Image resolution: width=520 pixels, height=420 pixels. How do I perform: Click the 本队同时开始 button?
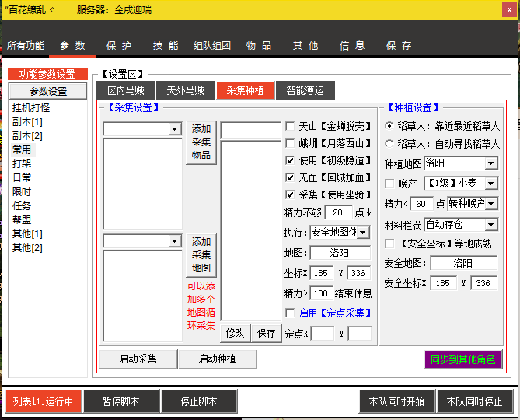tap(396, 402)
